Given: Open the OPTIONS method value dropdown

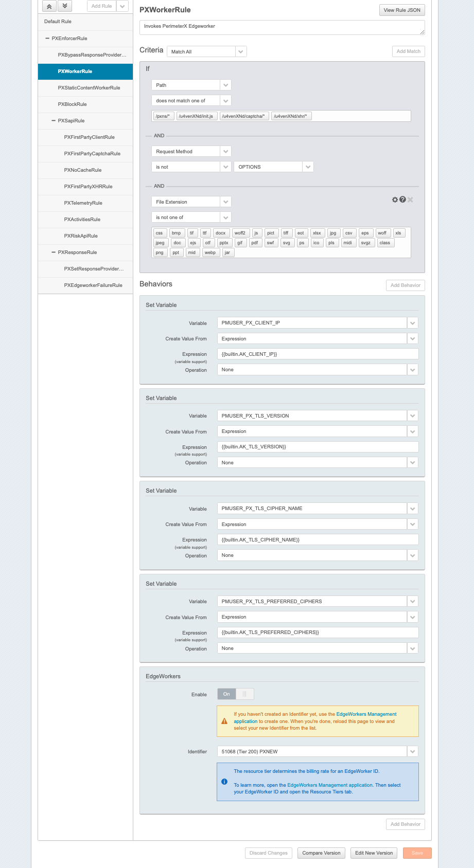Looking at the screenshot, I should 308,167.
